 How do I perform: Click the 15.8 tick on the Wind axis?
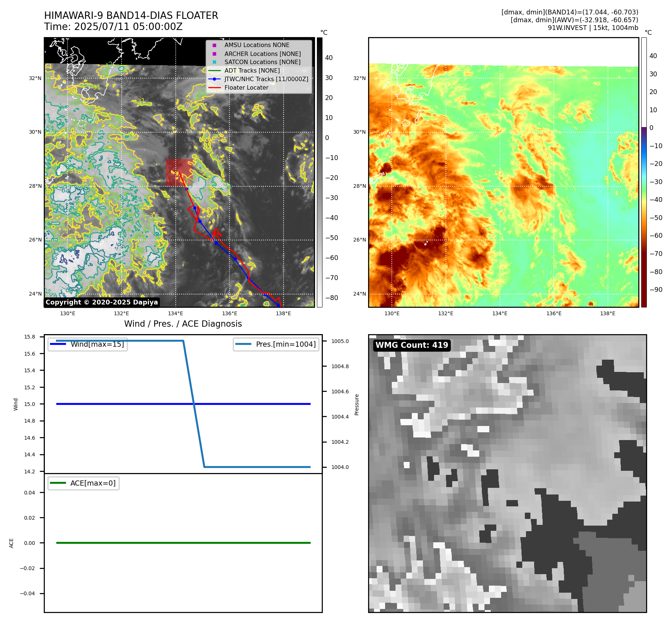(x=30, y=337)
